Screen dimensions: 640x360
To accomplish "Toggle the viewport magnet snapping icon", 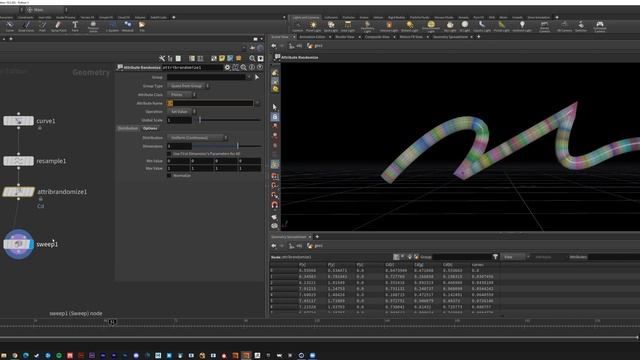I will 275,205.
